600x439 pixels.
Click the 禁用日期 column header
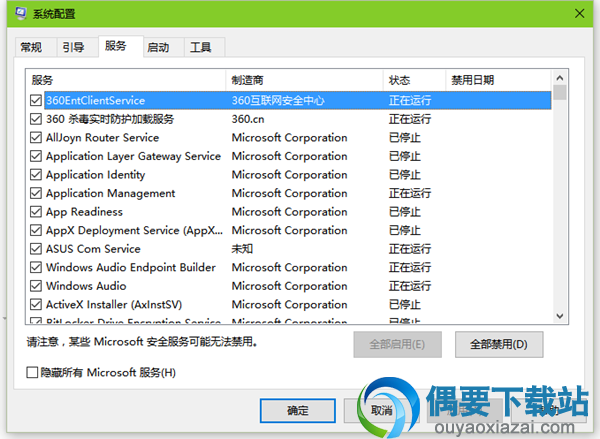pyautogui.click(x=499, y=80)
